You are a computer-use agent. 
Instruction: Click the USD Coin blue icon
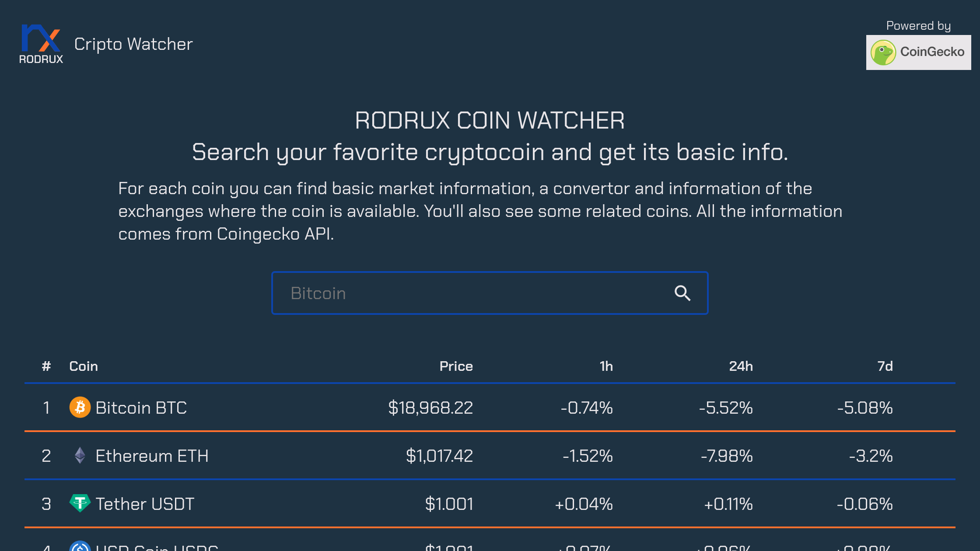(80, 546)
